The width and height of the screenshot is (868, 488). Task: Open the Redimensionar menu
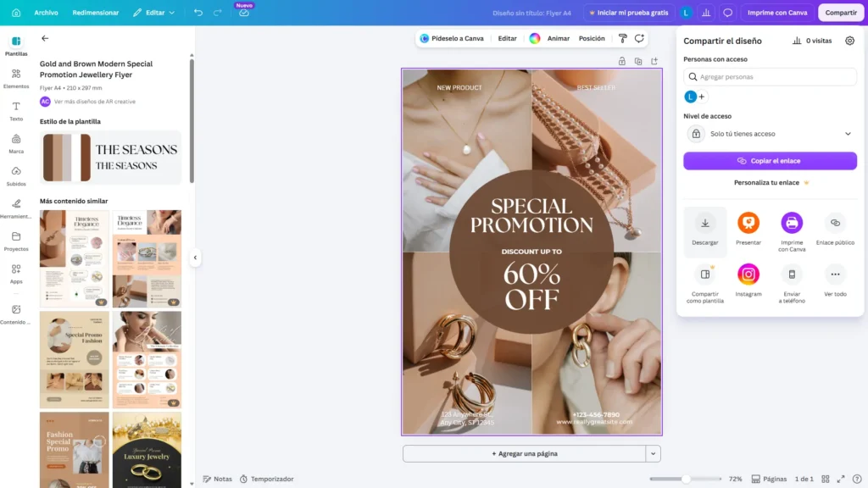point(95,12)
